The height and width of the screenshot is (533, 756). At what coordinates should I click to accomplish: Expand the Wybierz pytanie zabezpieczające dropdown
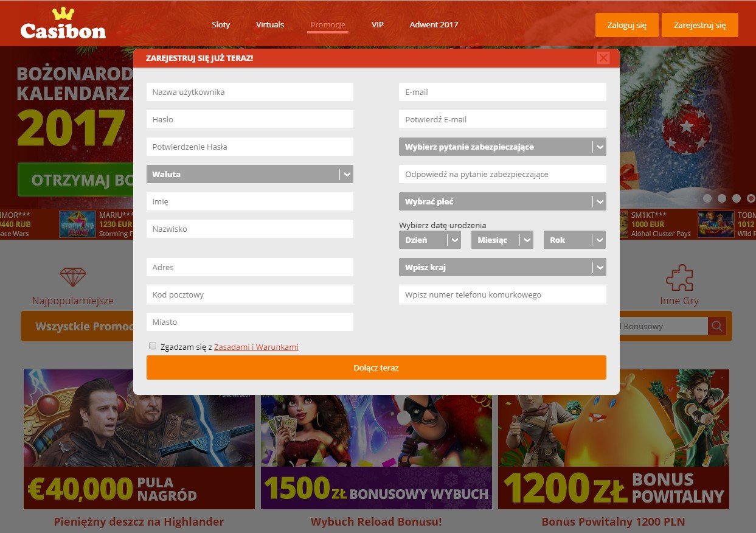502,147
